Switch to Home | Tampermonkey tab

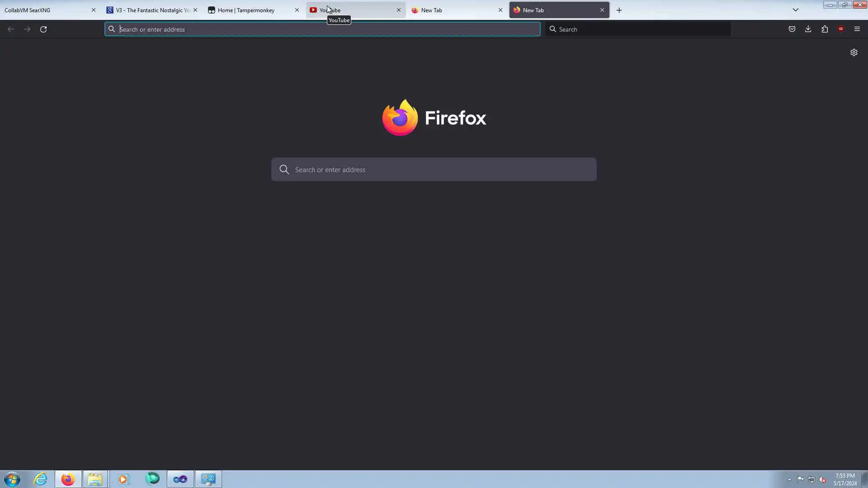point(246,10)
